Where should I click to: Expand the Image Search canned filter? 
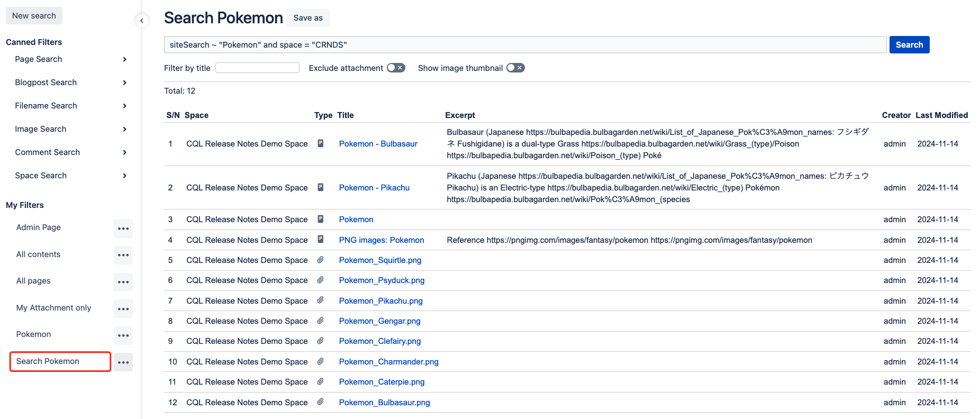[124, 129]
